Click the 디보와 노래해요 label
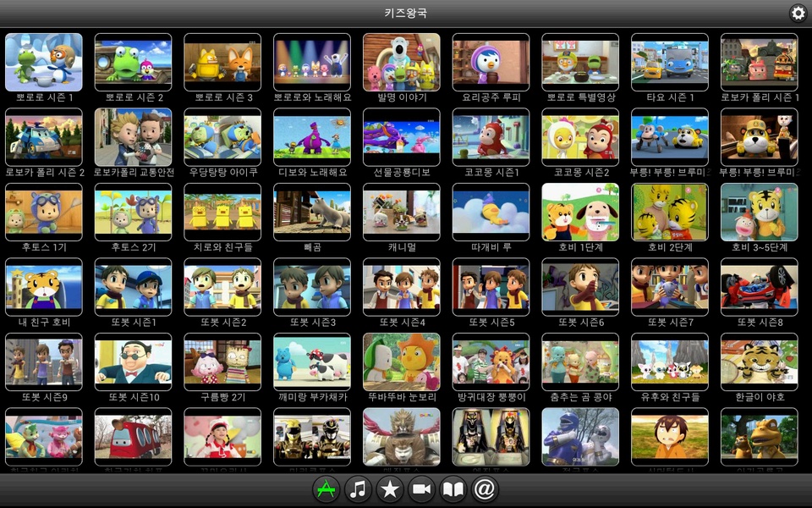 313,172
